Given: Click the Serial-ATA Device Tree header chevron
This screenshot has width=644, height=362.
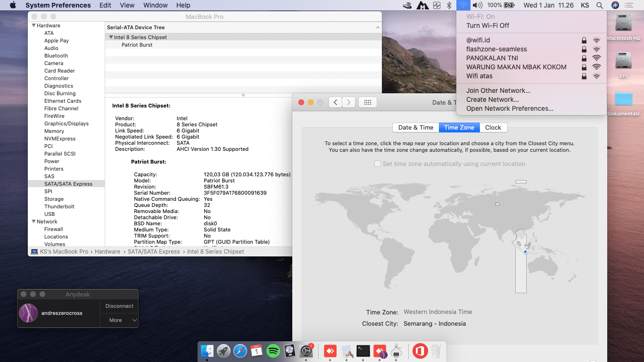Looking at the screenshot, I should pos(378,28).
